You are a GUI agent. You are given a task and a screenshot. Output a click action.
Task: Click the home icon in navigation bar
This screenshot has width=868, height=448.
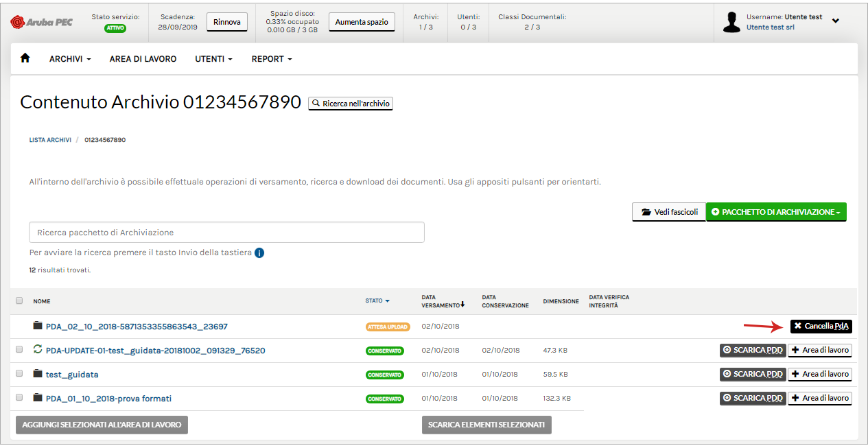coord(25,58)
